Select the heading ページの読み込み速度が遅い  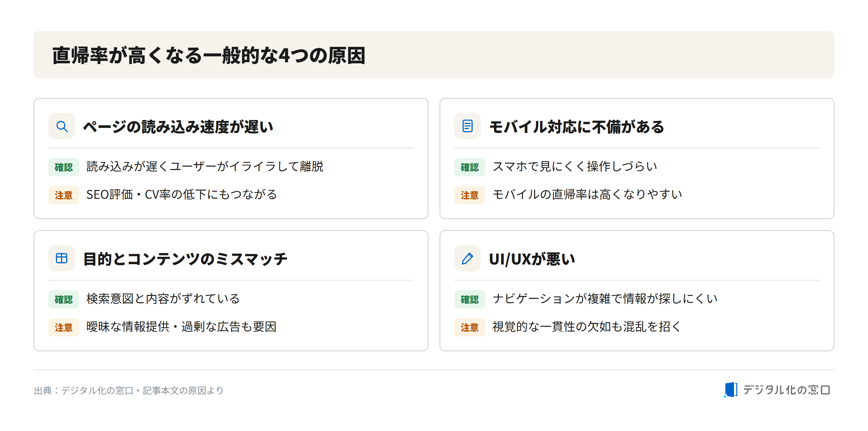[x=178, y=127]
